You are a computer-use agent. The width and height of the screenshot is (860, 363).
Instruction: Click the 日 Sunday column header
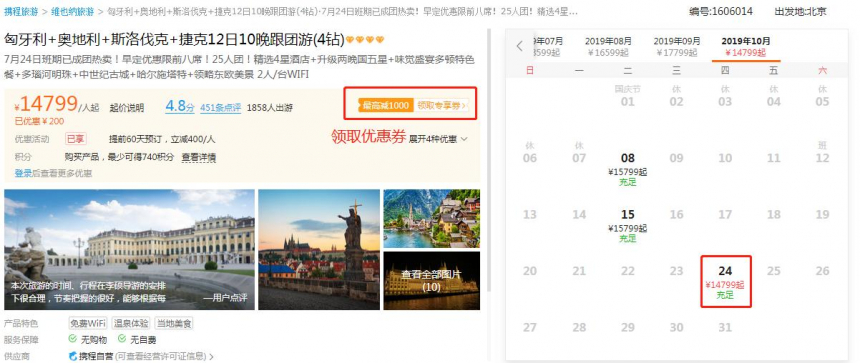530,70
